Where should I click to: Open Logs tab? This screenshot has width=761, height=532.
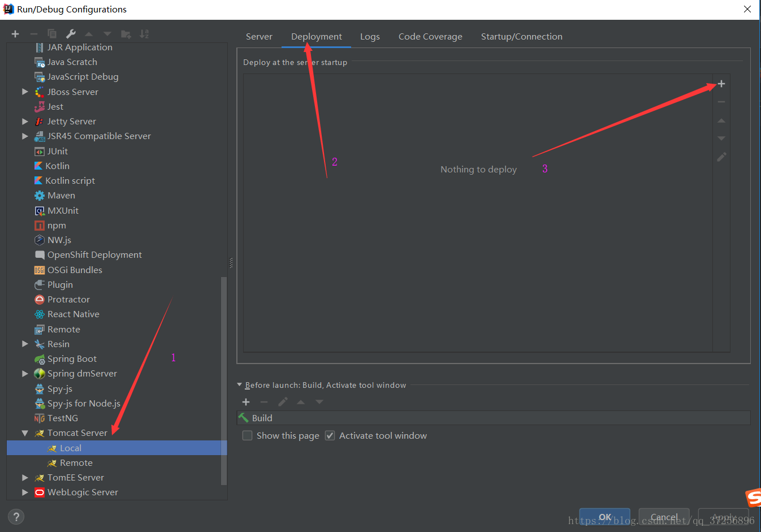coord(370,37)
